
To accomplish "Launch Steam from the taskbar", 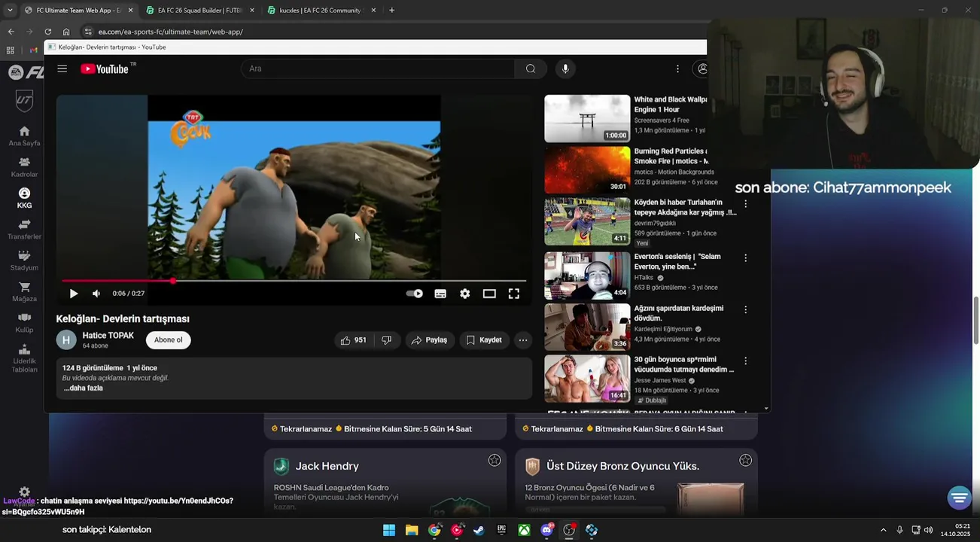I will 479,530.
